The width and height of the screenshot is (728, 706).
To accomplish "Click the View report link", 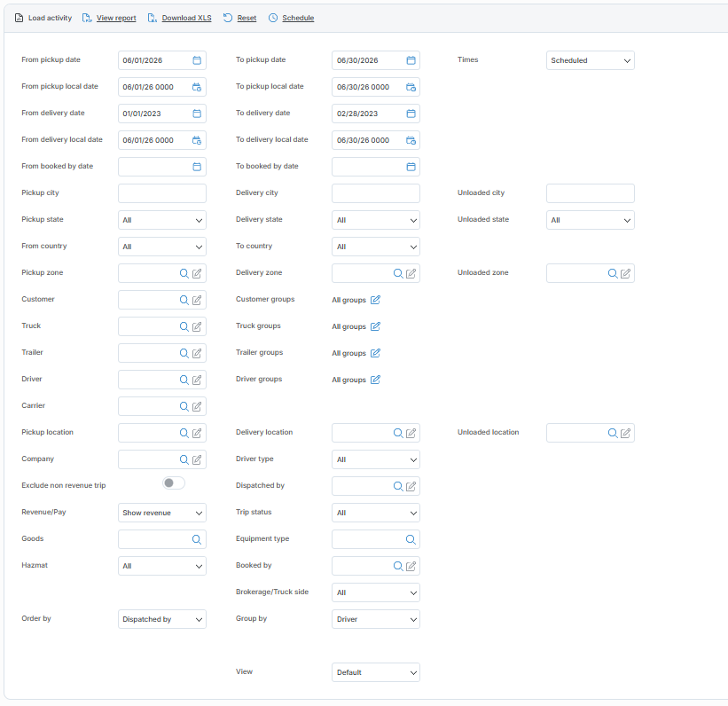I will (116, 18).
